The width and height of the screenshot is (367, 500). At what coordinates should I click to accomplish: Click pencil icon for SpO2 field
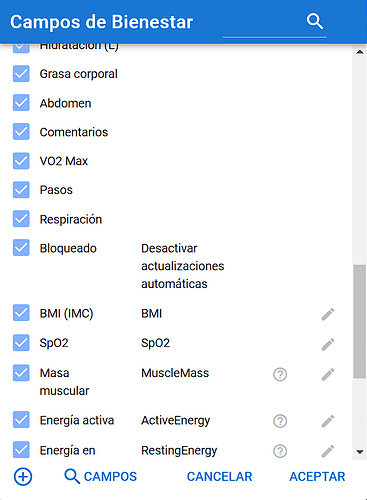(x=328, y=344)
